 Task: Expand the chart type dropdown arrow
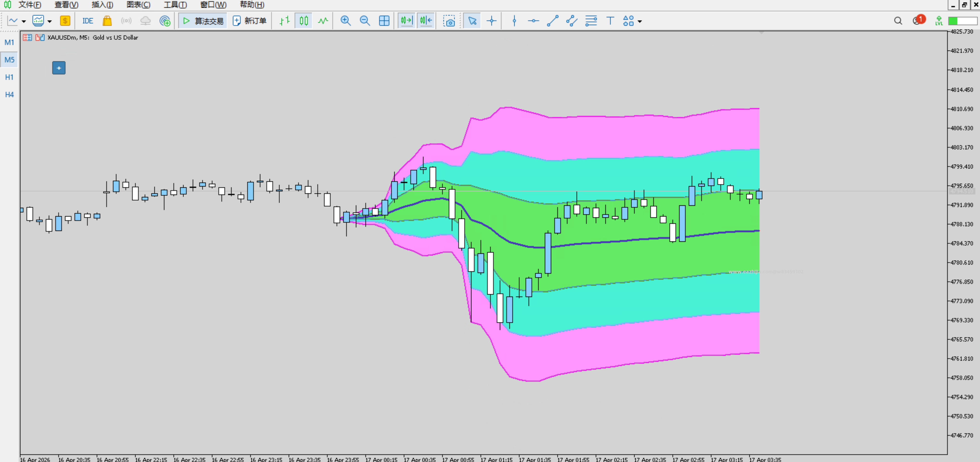coord(24,21)
